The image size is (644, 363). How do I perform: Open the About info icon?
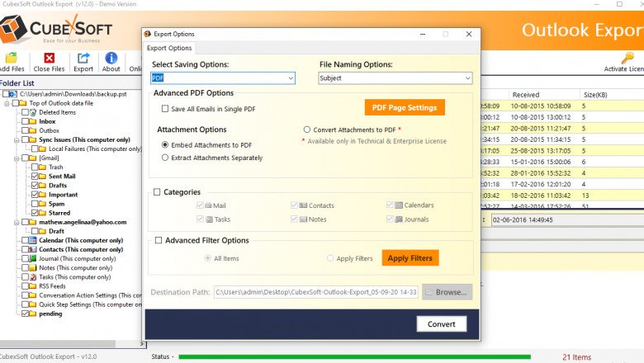(x=111, y=59)
